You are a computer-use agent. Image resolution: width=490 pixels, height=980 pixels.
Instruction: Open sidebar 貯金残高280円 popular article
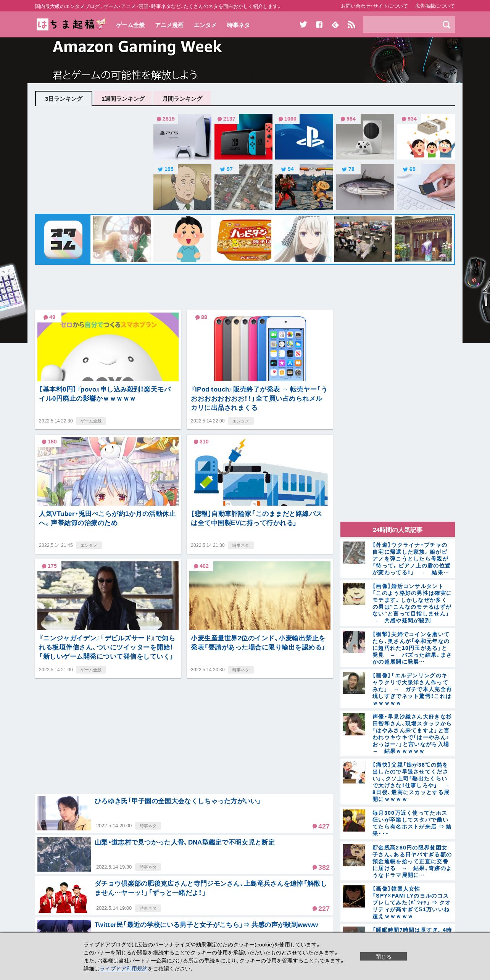tap(412, 861)
